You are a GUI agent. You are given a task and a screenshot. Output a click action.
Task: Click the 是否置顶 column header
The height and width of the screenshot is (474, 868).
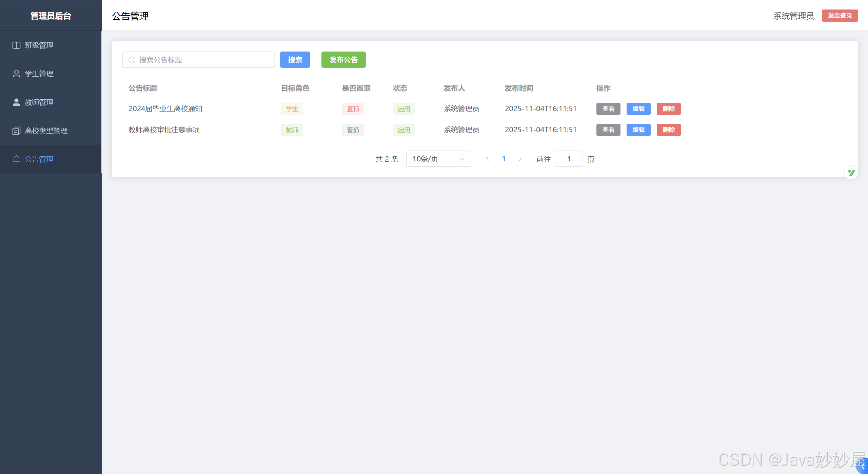click(x=356, y=88)
